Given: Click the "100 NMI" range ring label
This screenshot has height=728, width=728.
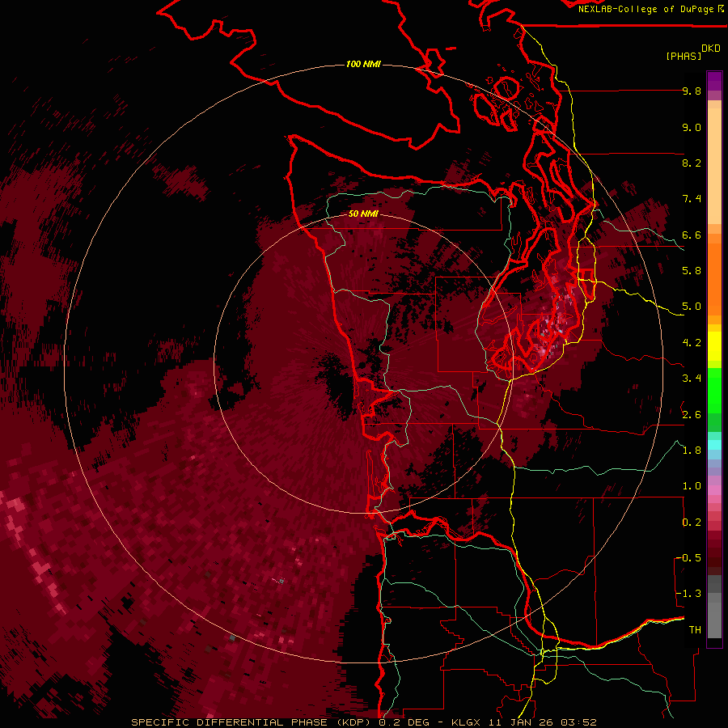Looking at the screenshot, I should click(363, 64).
